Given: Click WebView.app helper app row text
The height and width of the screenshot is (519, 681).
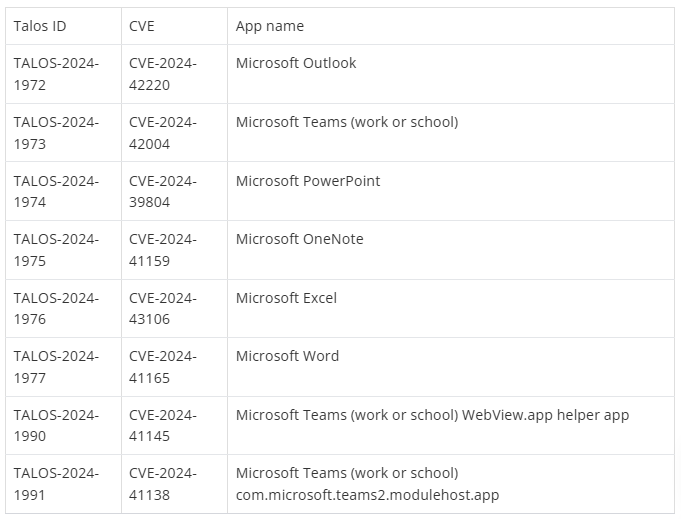Looking at the screenshot, I should tap(545, 414).
